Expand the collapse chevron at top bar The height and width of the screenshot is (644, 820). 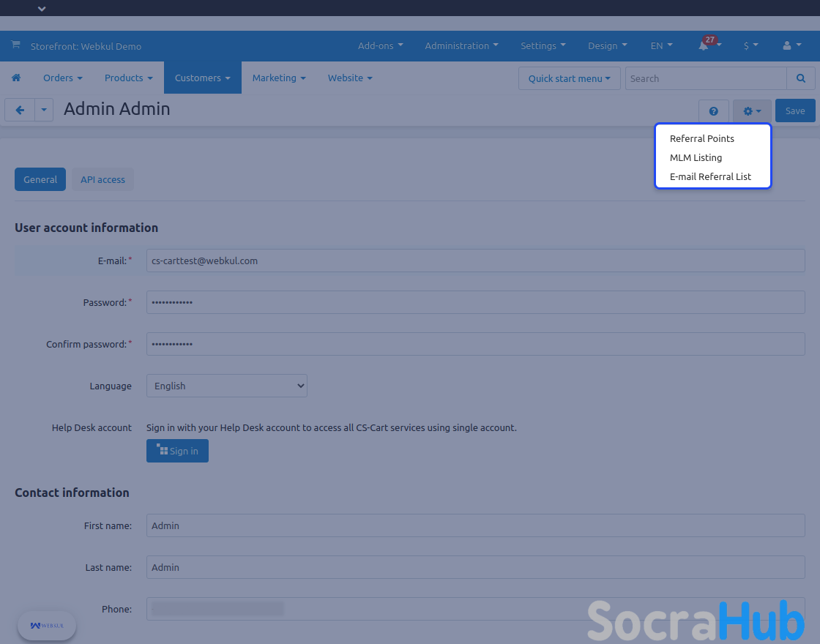click(42, 9)
